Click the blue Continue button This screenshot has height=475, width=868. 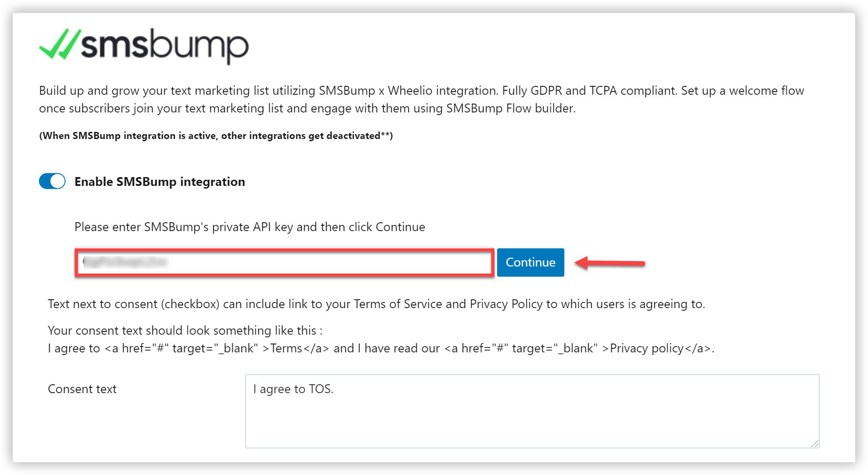pos(530,263)
